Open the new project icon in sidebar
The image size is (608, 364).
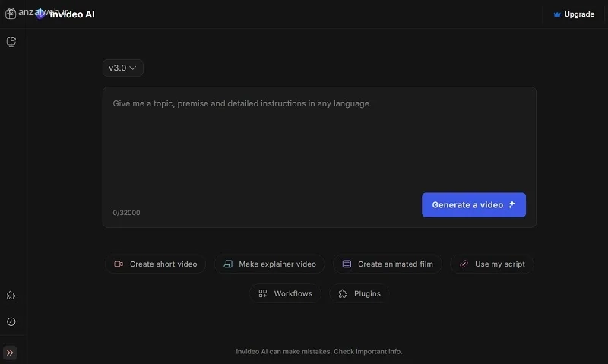pyautogui.click(x=11, y=42)
